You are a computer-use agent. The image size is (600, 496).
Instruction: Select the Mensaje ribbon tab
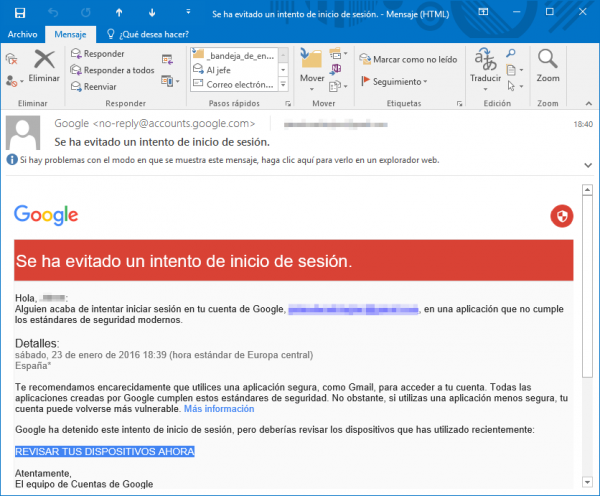[x=70, y=34]
